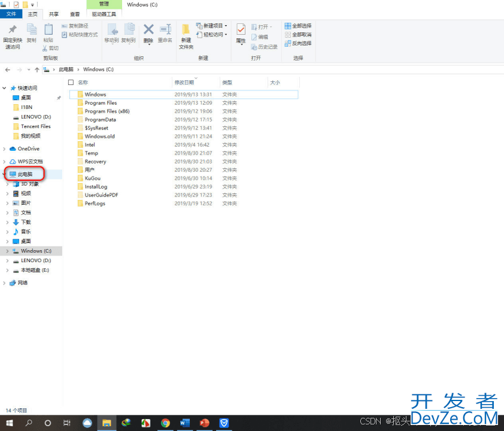Click History (历史记录) in the ribbon
Screen dimensions: 504x431
264,47
